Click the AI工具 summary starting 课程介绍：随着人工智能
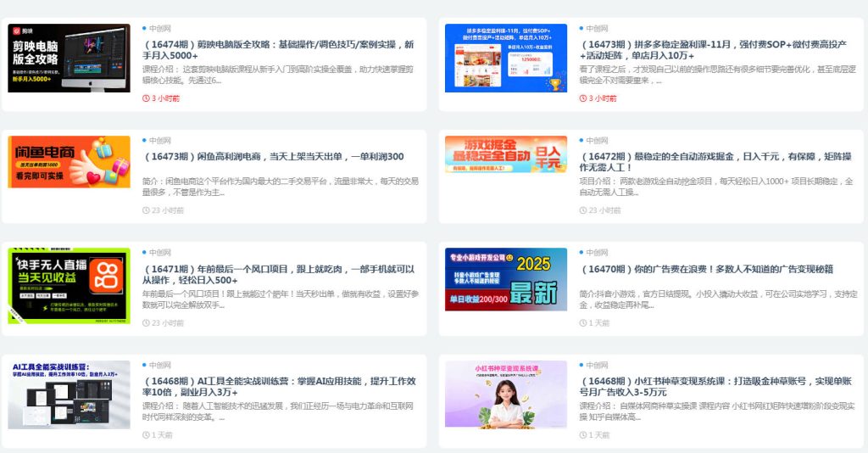 (278, 411)
